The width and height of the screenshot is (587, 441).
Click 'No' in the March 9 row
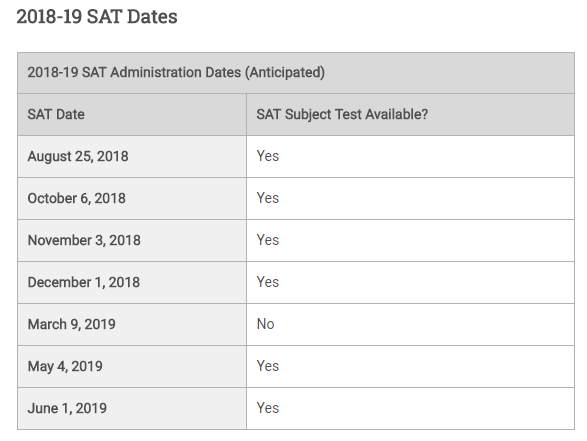pyautogui.click(x=265, y=324)
